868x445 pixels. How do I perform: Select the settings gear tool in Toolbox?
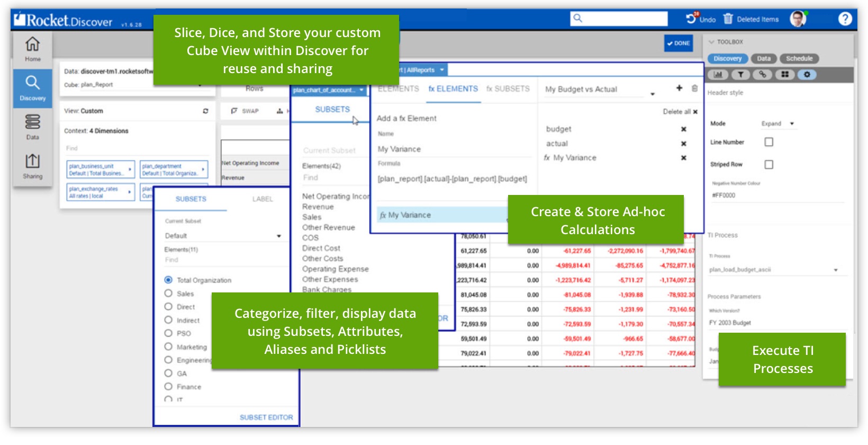[x=807, y=75]
